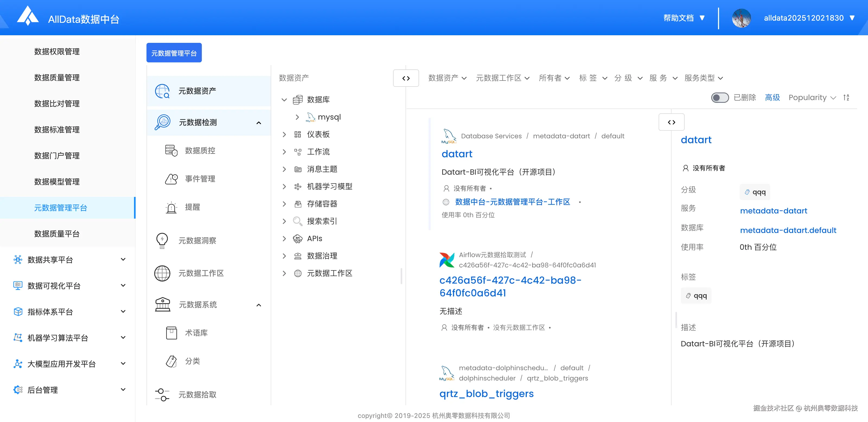This screenshot has height=422, width=868.
Task: Click sort order icon beside Popularity
Action: point(846,98)
